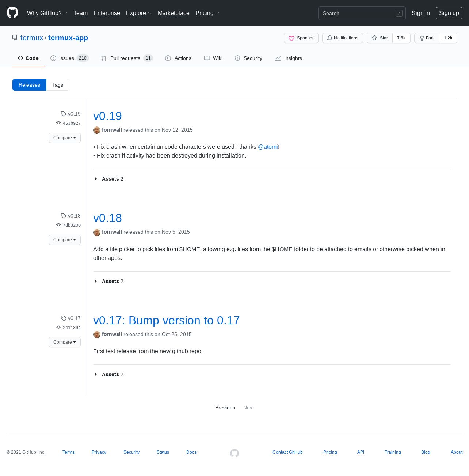Click the Sponsor button
Viewport: 469px width, 476px height.
click(301, 38)
